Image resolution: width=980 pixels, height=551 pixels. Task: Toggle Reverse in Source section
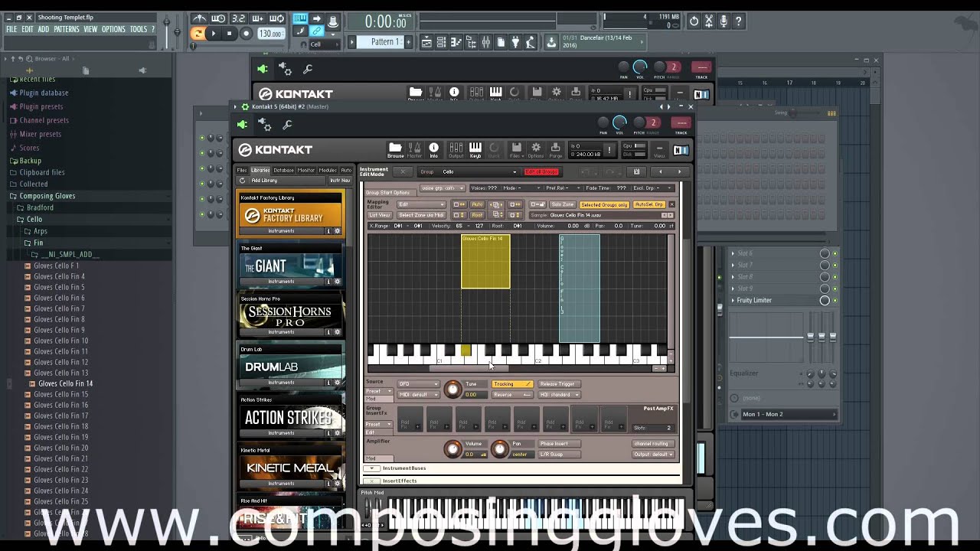[x=511, y=395]
